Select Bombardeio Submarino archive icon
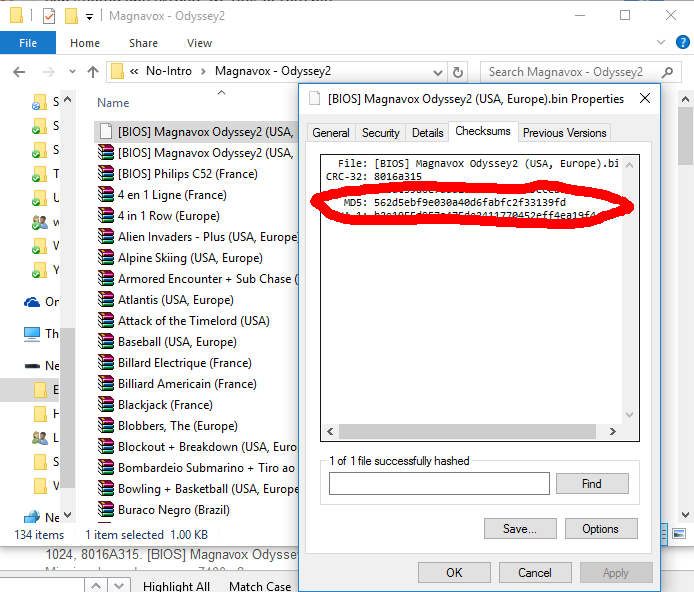The width and height of the screenshot is (694, 592). tap(106, 468)
